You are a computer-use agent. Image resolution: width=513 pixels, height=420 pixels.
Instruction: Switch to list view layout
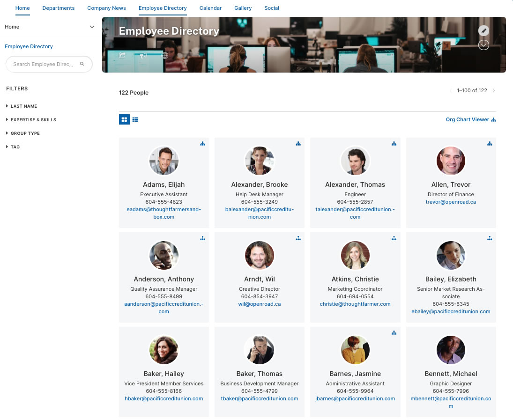tap(135, 119)
